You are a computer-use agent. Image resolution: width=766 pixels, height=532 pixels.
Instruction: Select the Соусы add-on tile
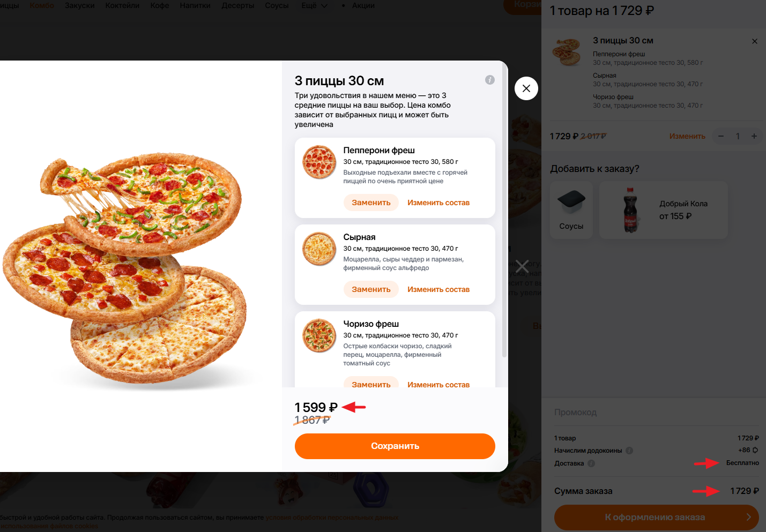571,209
